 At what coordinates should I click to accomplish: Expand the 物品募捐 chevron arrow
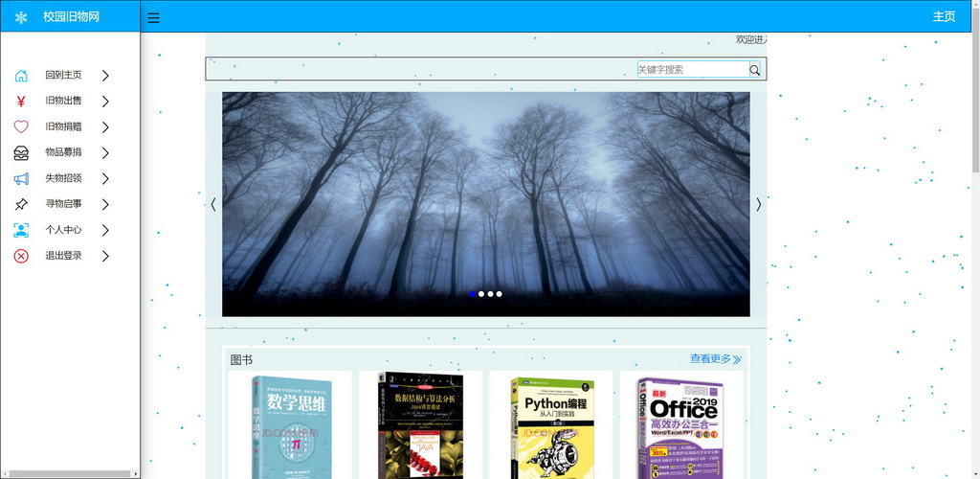[x=105, y=152]
